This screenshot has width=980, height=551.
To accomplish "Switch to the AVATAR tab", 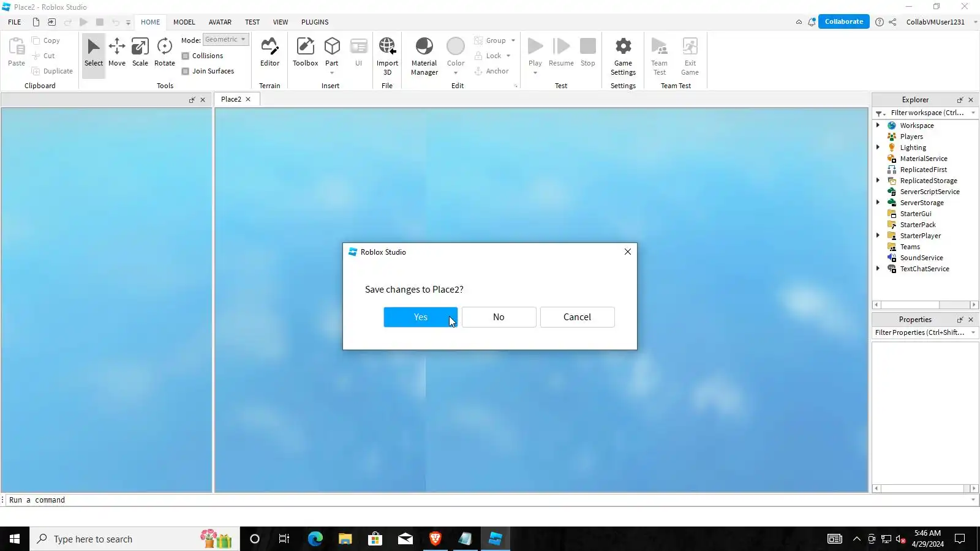I will (220, 22).
